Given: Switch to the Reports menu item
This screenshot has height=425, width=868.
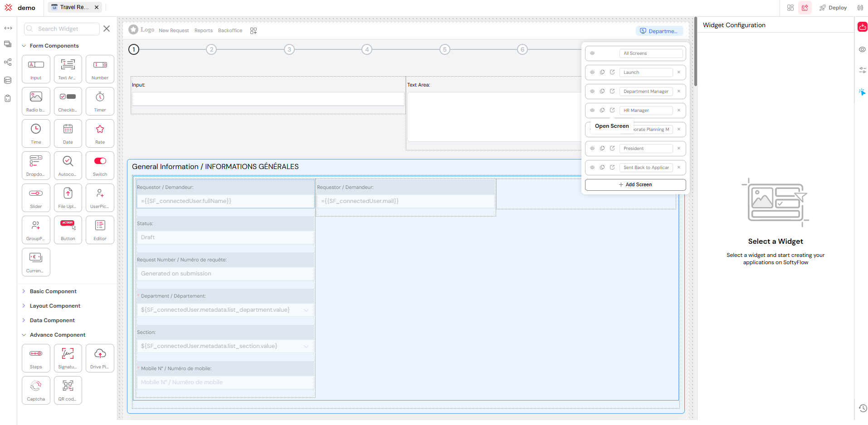Looking at the screenshot, I should [203, 30].
